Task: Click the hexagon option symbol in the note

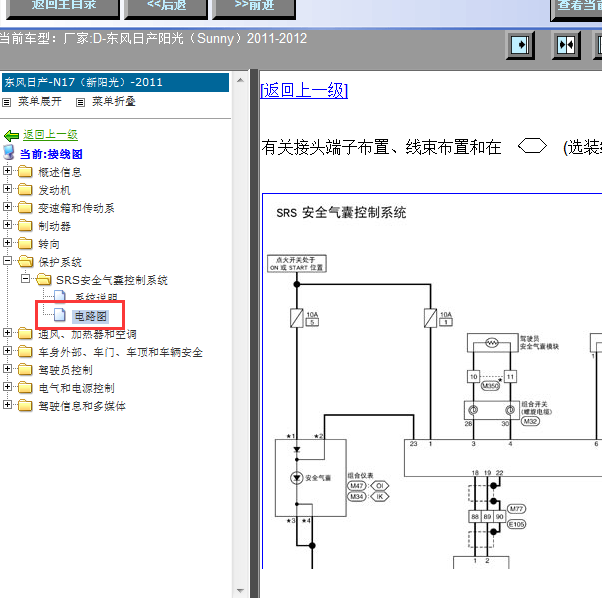Action: point(532,146)
